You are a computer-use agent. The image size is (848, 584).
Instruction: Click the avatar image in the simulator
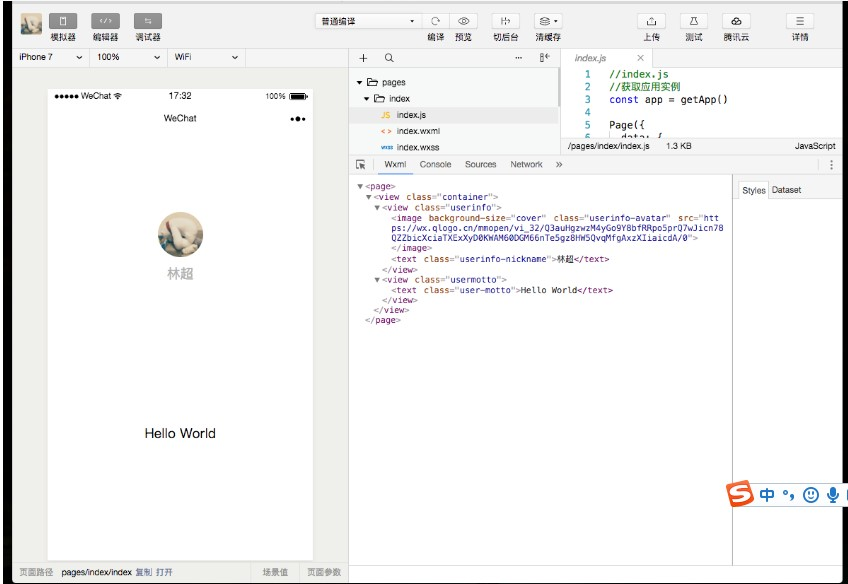[x=180, y=234]
